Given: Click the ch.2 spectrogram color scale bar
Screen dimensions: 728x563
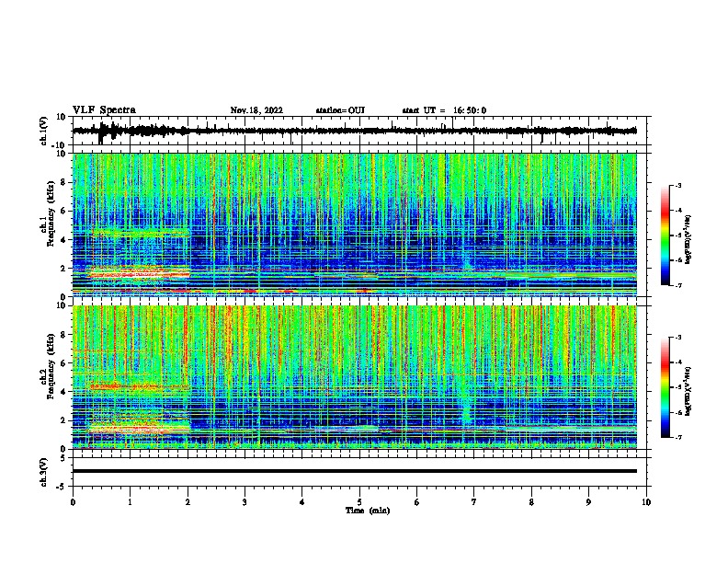Looking at the screenshot, I should (x=665, y=387).
